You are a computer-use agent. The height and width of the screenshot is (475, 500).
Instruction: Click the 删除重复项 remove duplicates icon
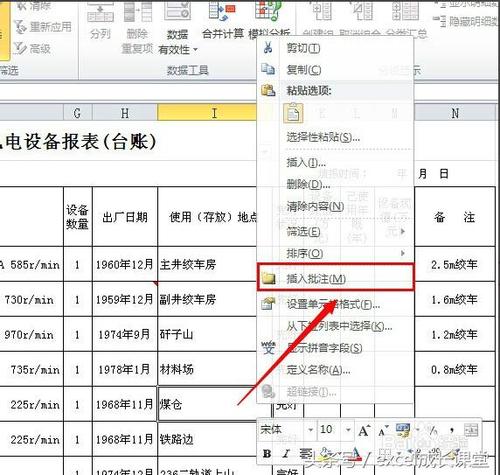click(138, 12)
